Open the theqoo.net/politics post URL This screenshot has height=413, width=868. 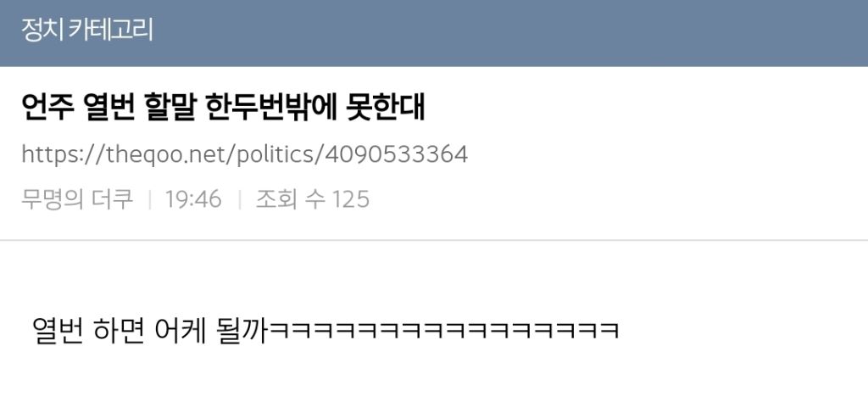coord(245,154)
